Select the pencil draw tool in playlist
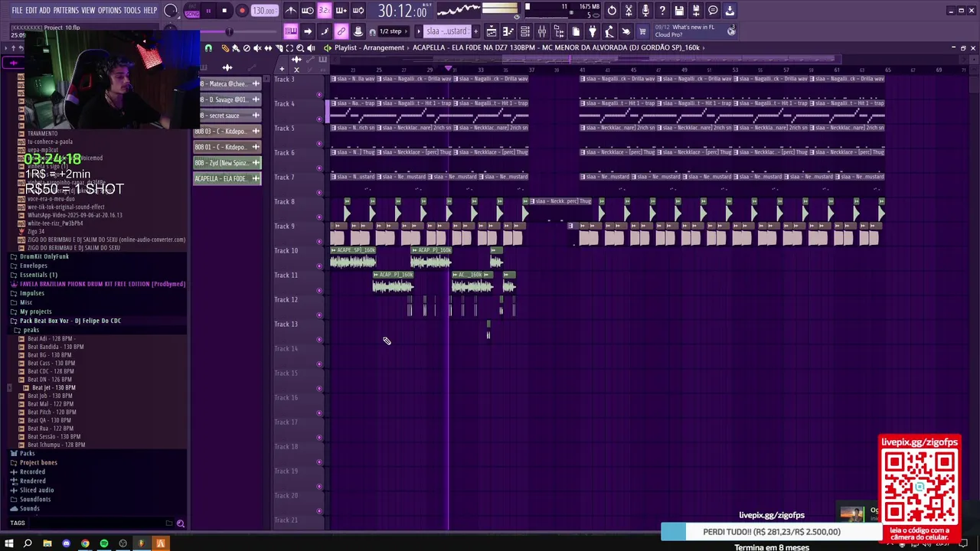The width and height of the screenshot is (980, 551). pos(225,48)
